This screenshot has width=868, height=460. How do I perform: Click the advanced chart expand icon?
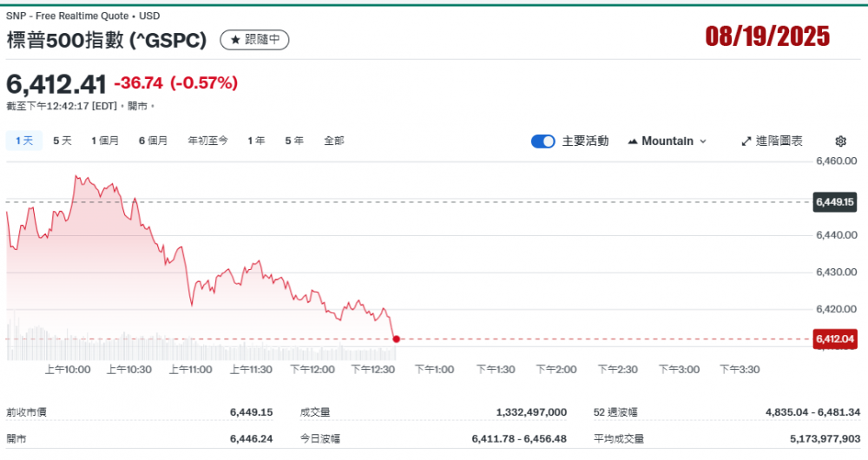coord(746,141)
